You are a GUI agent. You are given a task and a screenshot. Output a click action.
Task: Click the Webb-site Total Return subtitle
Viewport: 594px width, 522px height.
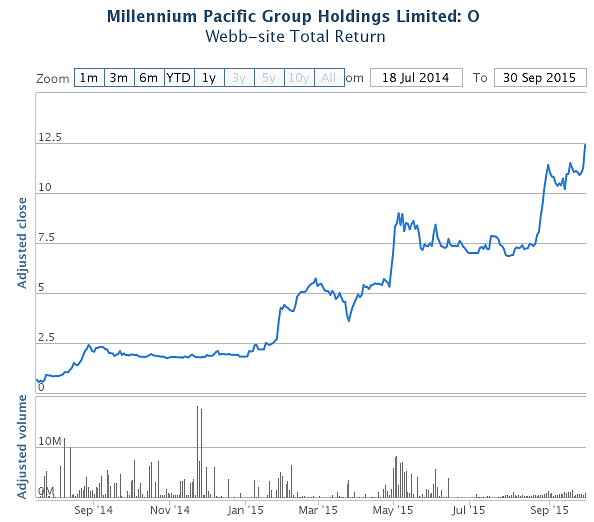295,37
